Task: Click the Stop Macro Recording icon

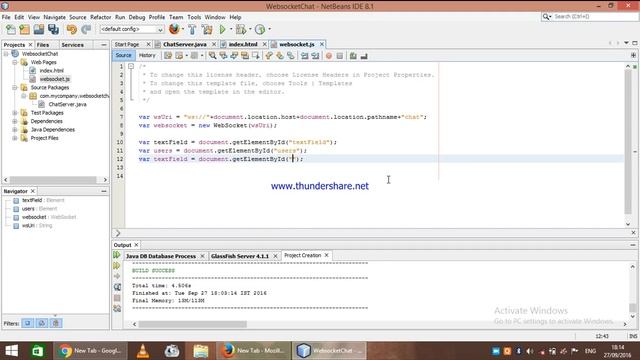Action: coord(340,56)
